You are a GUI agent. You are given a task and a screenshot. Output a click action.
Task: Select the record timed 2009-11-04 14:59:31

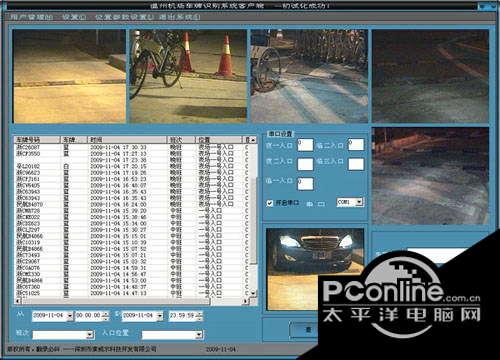[x=133, y=268]
